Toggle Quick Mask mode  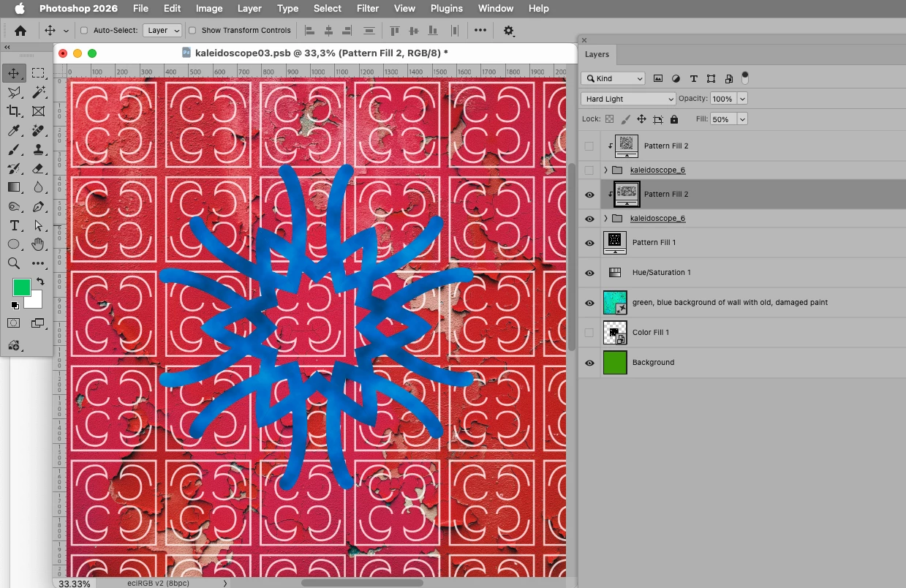click(x=14, y=323)
